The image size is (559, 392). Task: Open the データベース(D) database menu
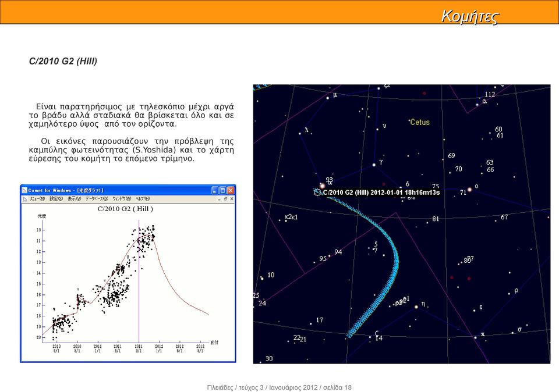click(x=97, y=199)
